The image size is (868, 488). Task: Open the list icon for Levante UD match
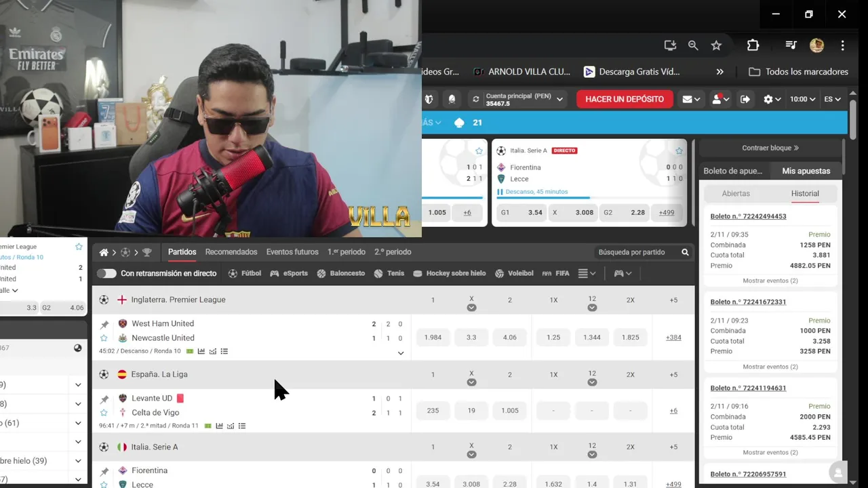pyautogui.click(x=242, y=426)
